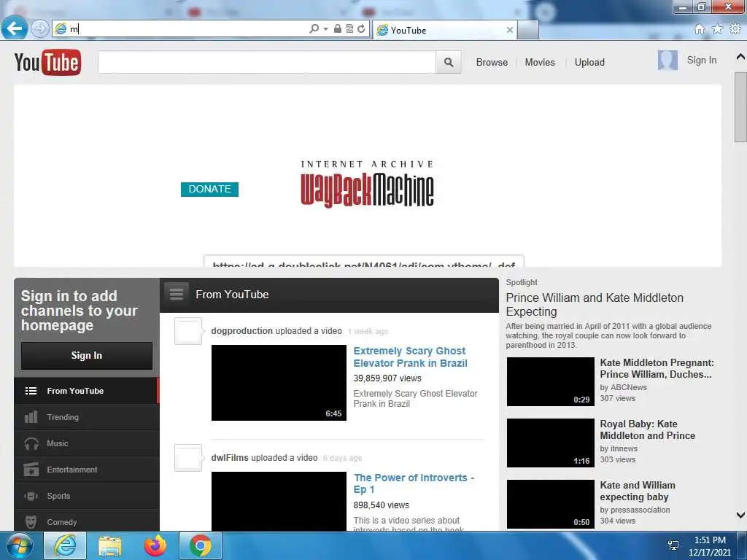The image size is (747, 560).
Task: Select Sports category in sidebar
Action: pyautogui.click(x=87, y=496)
